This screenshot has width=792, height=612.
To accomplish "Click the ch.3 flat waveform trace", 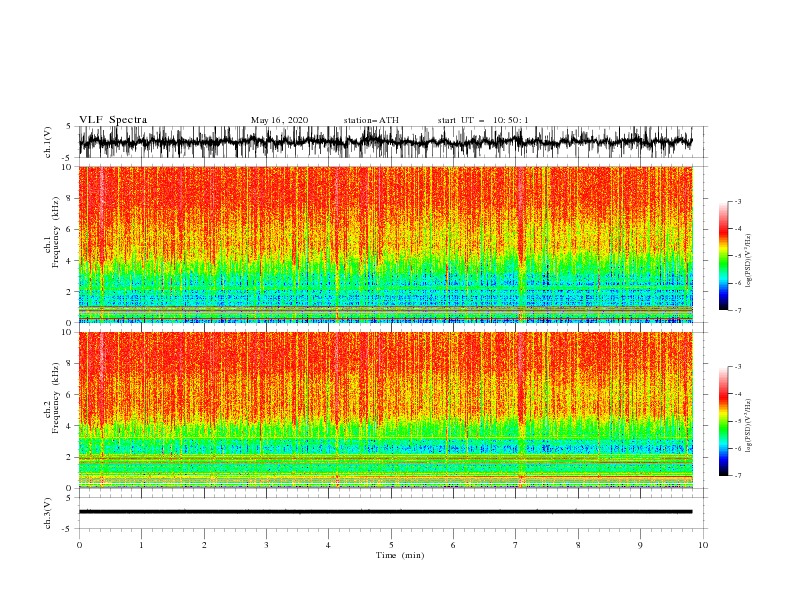I will [x=385, y=512].
